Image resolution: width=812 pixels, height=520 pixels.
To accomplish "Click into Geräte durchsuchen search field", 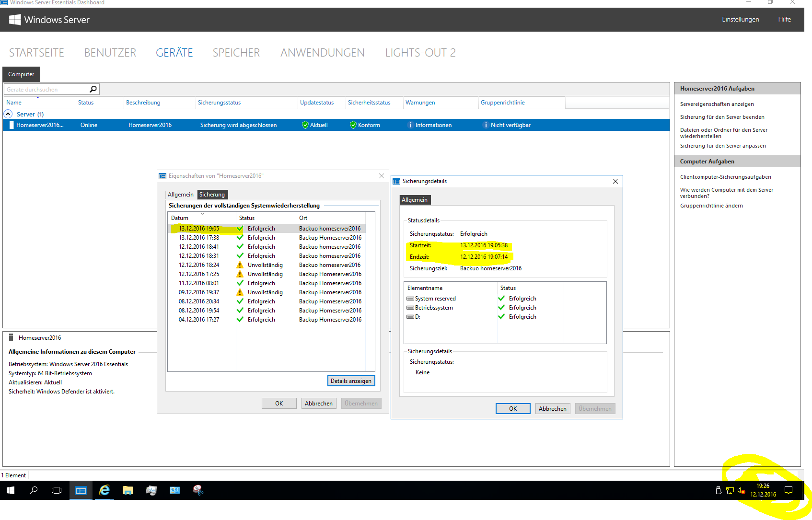I will (x=46, y=89).
